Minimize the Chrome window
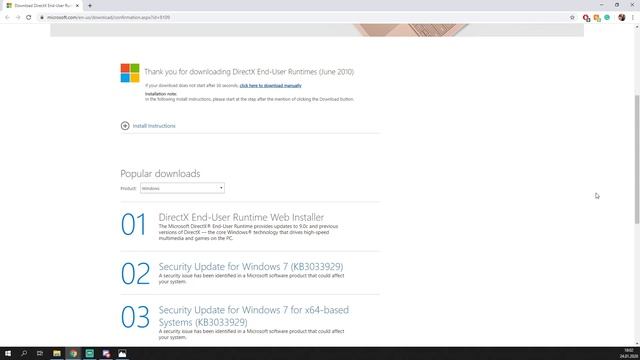This screenshot has height=360, width=640. pyautogui.click(x=602, y=5)
